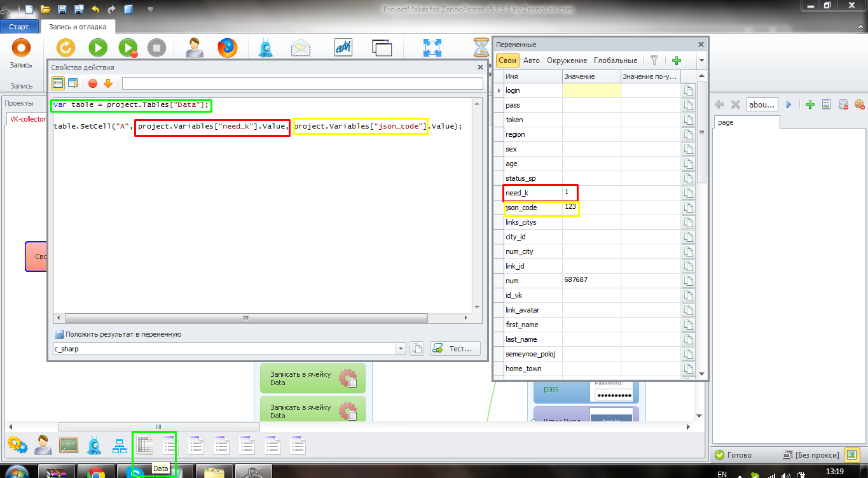
Task: Click the orange restart-project arrow icon
Action: (x=66, y=48)
